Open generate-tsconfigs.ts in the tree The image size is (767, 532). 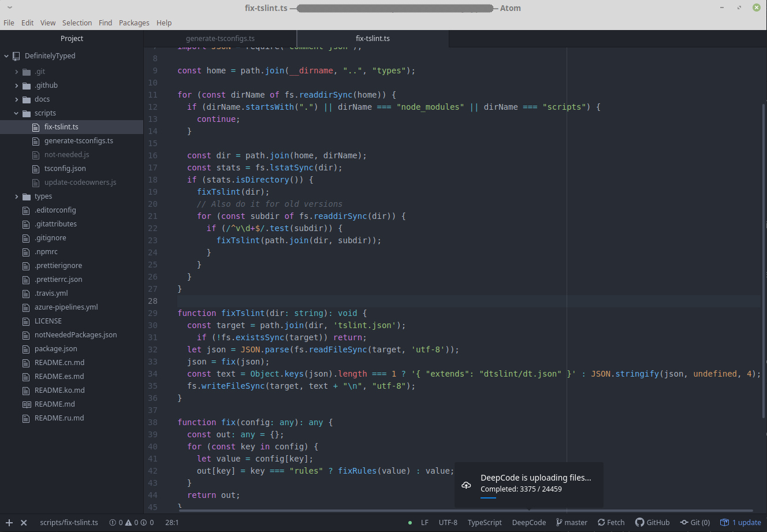coord(79,141)
